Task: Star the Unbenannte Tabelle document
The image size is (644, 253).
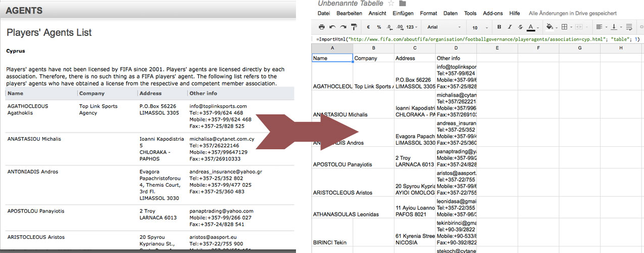Action: tap(391, 4)
